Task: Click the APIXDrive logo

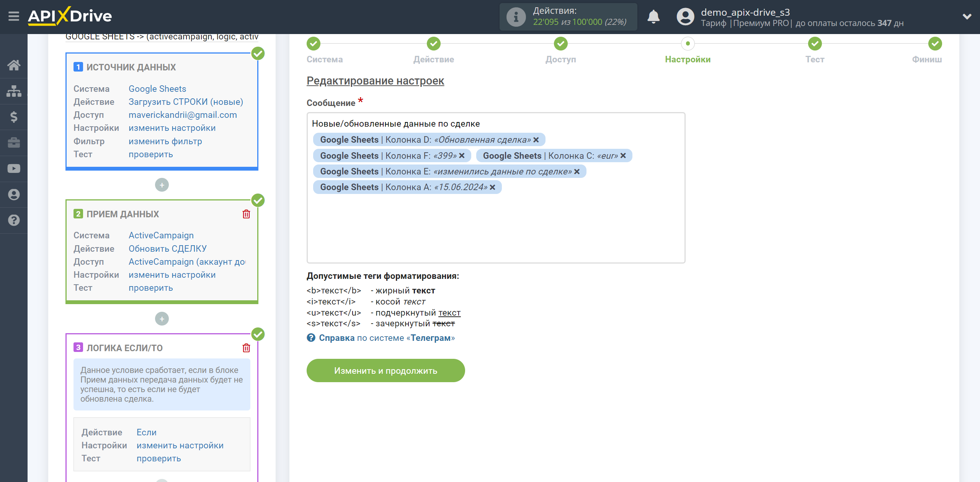Action: (x=70, y=16)
